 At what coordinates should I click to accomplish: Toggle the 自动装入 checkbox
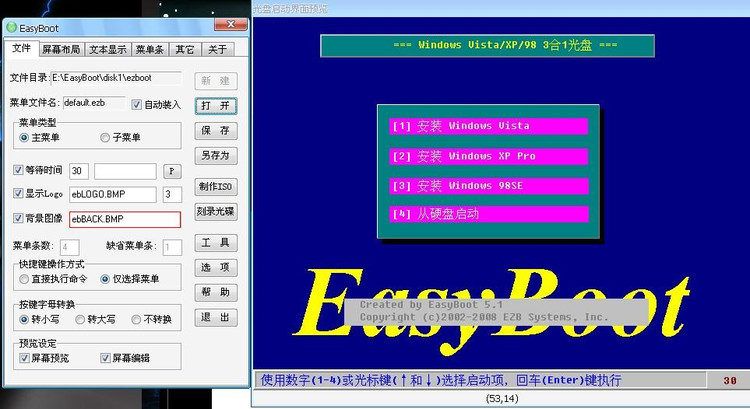[137, 104]
